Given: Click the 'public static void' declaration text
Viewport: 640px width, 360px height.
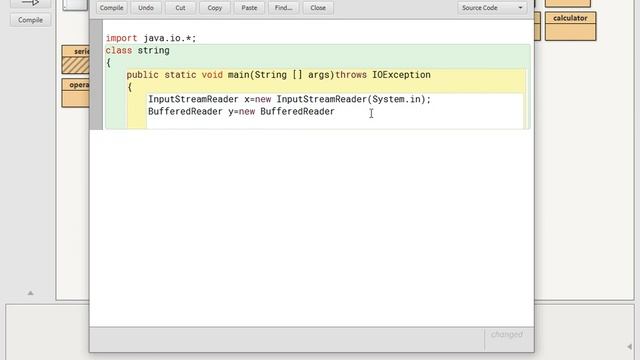Looking at the screenshot, I should click(x=175, y=75).
